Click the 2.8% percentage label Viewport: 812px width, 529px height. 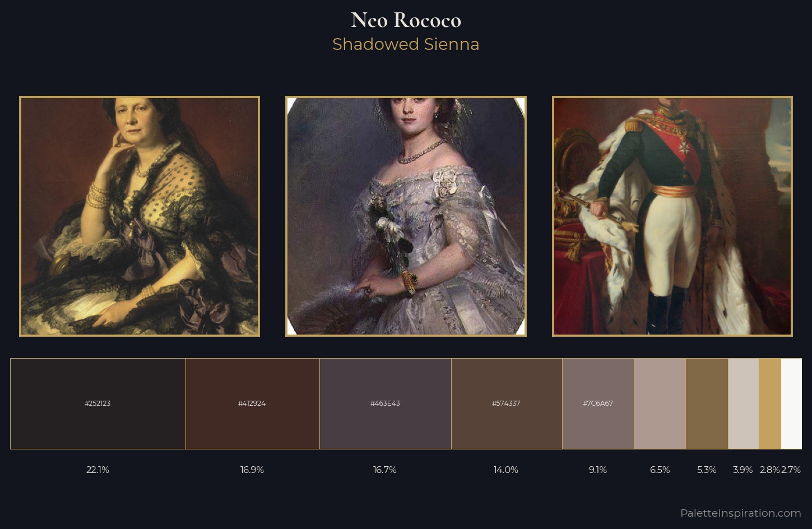click(x=769, y=470)
